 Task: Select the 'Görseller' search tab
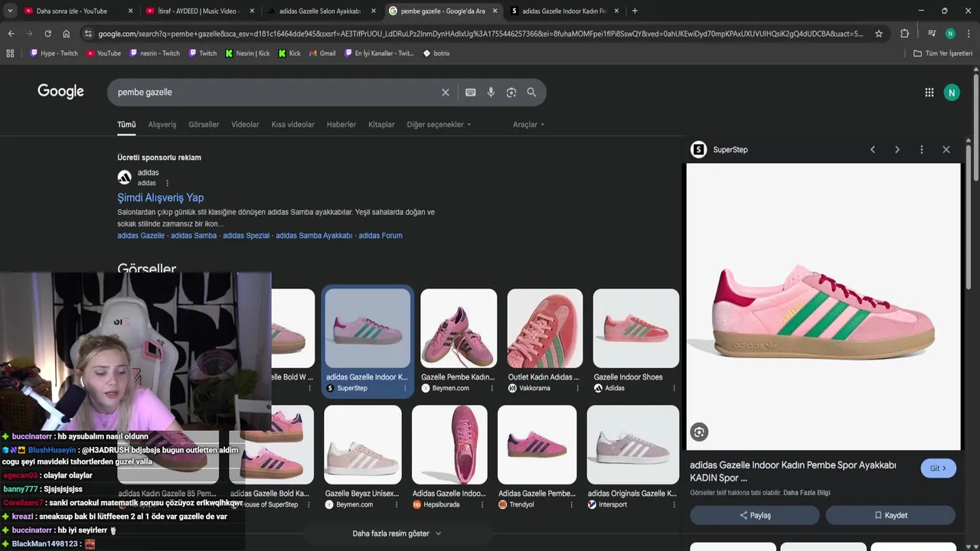[x=204, y=125]
